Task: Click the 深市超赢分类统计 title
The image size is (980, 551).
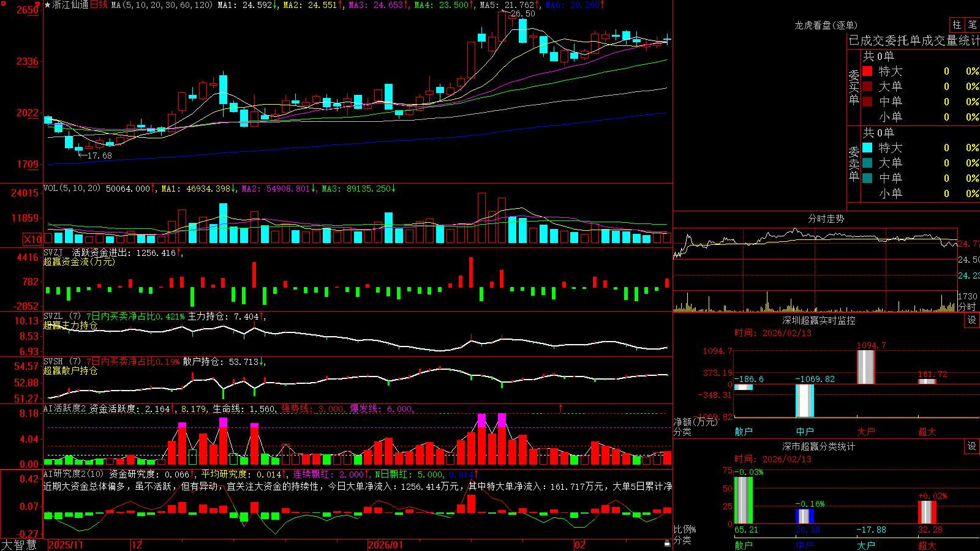Action: click(819, 446)
